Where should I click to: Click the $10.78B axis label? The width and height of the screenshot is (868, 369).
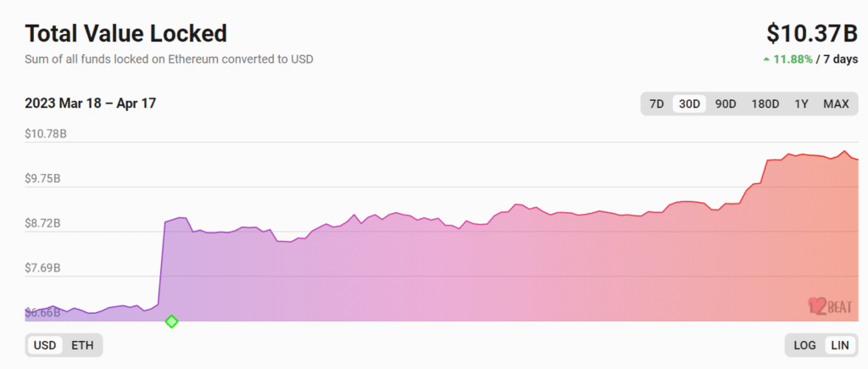point(46,134)
